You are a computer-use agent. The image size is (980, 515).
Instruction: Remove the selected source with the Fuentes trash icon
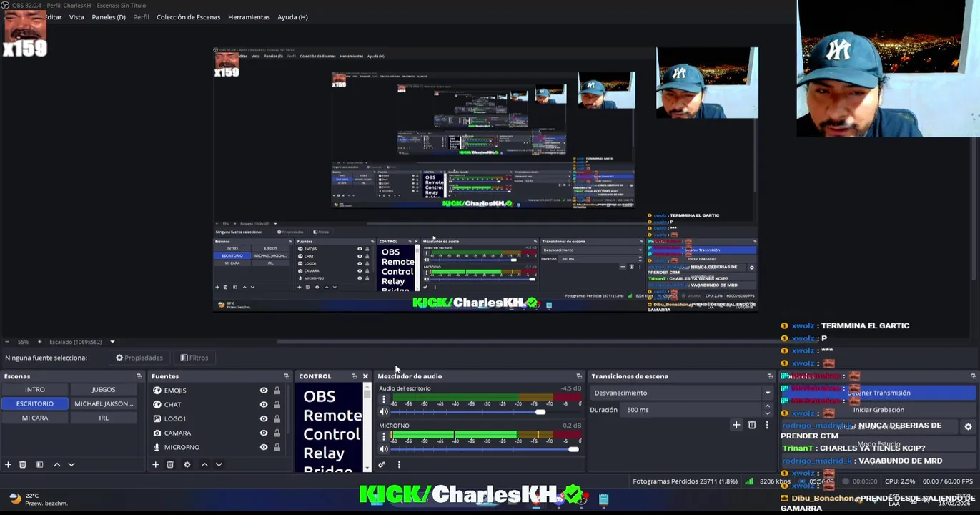tap(170, 464)
